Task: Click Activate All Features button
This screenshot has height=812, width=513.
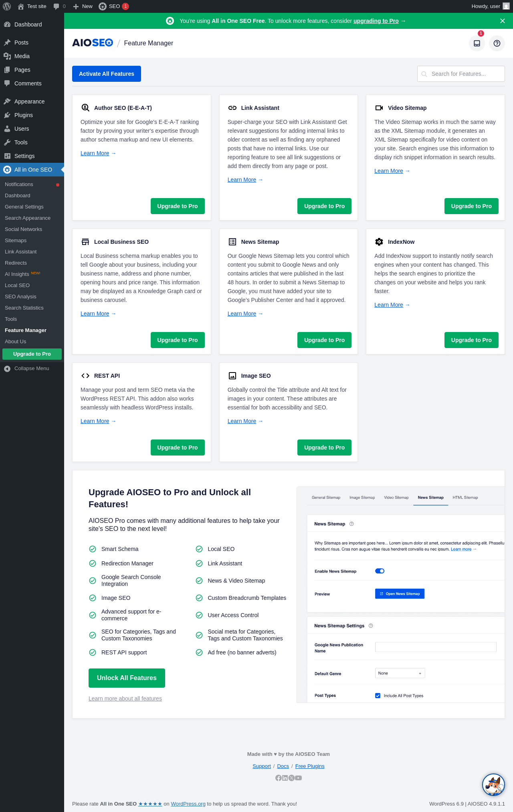Action: (x=107, y=74)
